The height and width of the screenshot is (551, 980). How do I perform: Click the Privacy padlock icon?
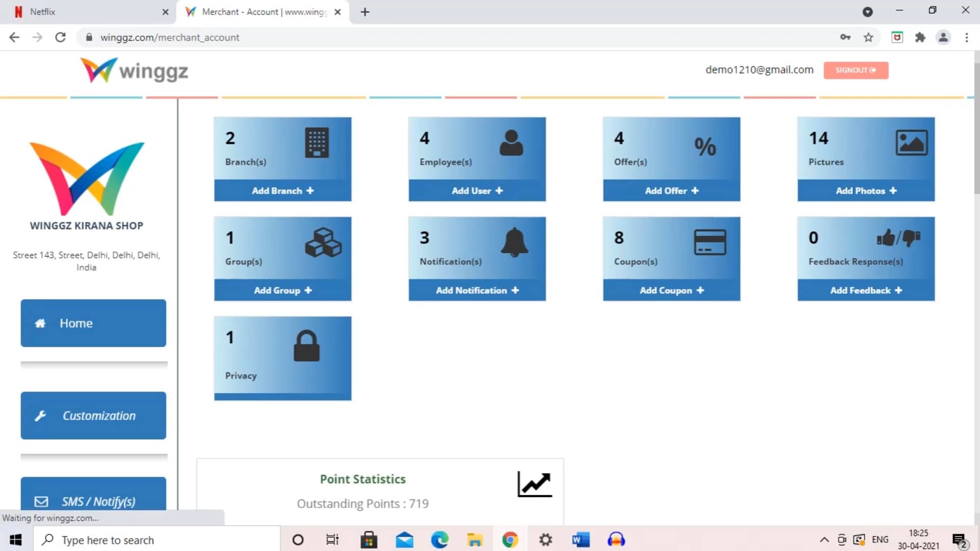tap(307, 346)
